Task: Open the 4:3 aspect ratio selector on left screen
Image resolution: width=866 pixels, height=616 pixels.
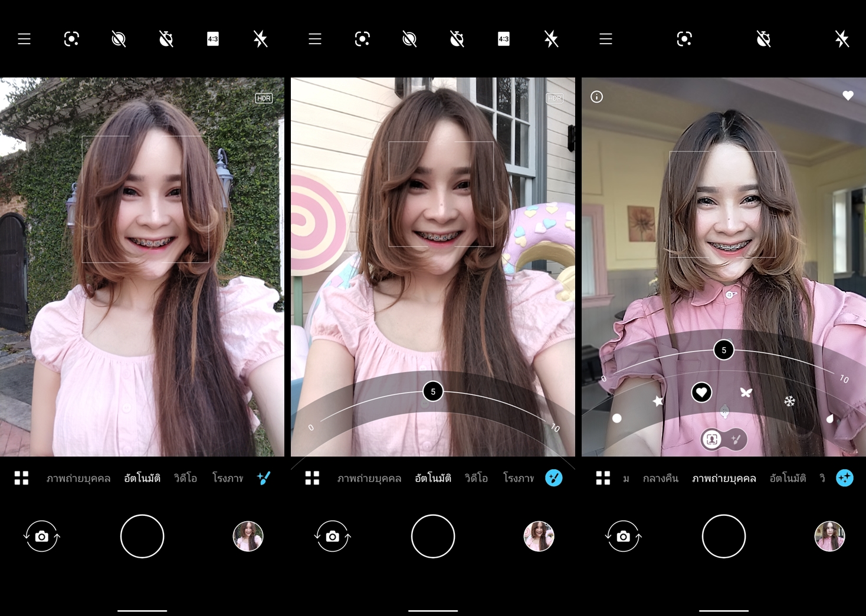Action: coord(213,39)
